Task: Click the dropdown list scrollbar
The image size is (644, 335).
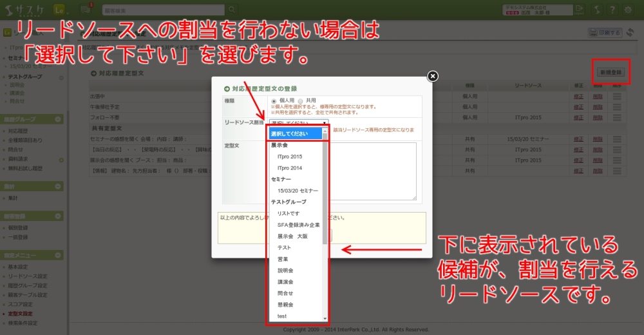Action: tap(325, 189)
